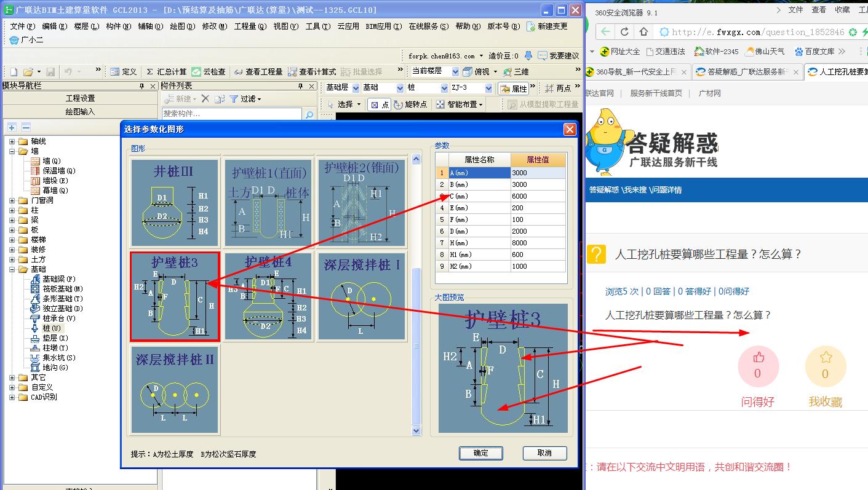Select 保温墙(Q) tree item

point(54,171)
